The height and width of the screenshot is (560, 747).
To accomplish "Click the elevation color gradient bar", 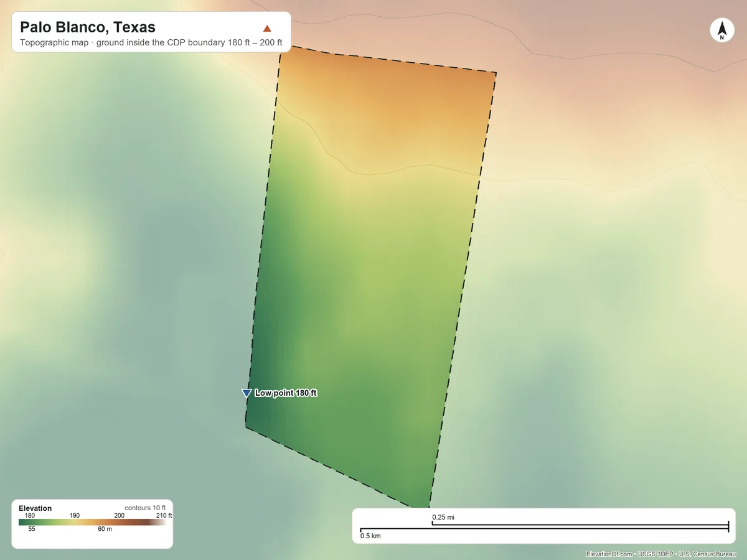I will (92, 522).
